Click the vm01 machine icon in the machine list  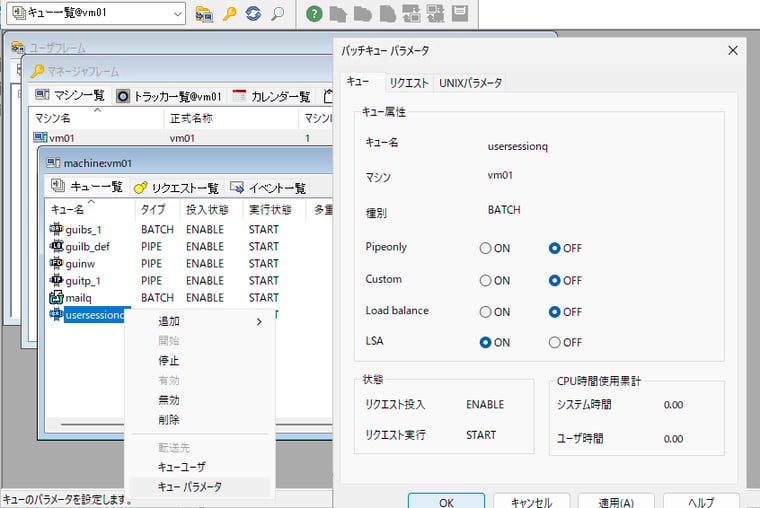pos(40,138)
